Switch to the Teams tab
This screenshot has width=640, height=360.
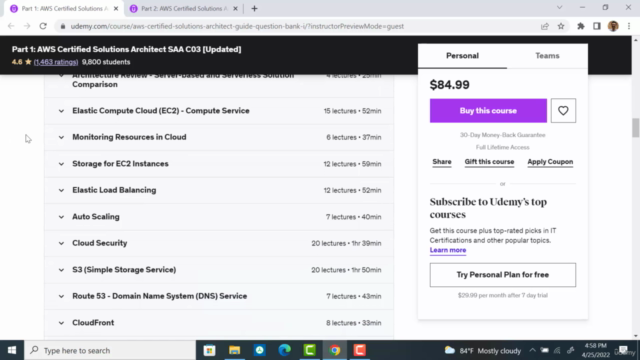[x=547, y=56]
